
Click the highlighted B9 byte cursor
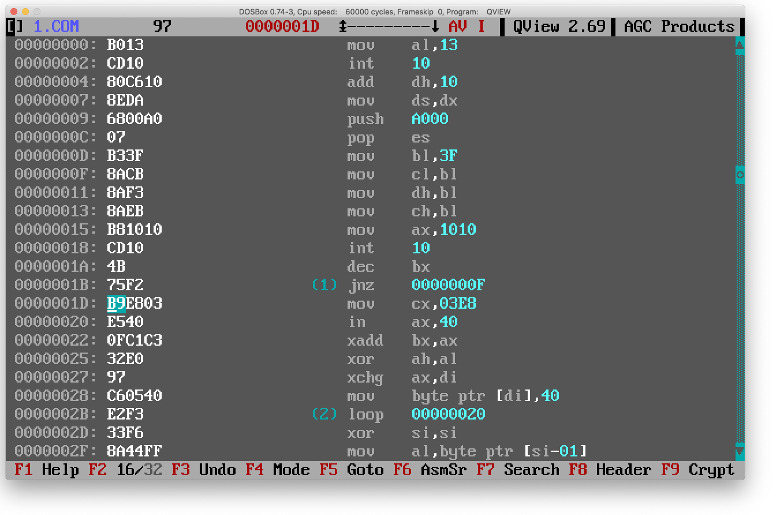116,304
